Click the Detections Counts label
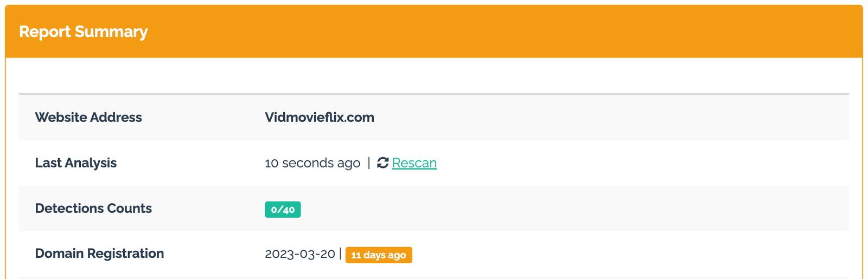 click(x=93, y=209)
